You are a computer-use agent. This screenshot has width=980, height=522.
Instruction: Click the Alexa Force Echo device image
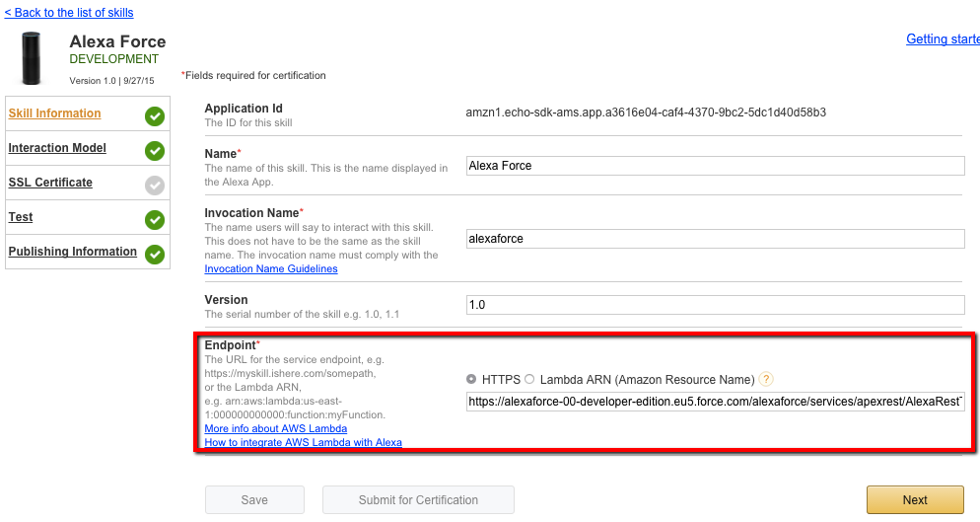31,58
